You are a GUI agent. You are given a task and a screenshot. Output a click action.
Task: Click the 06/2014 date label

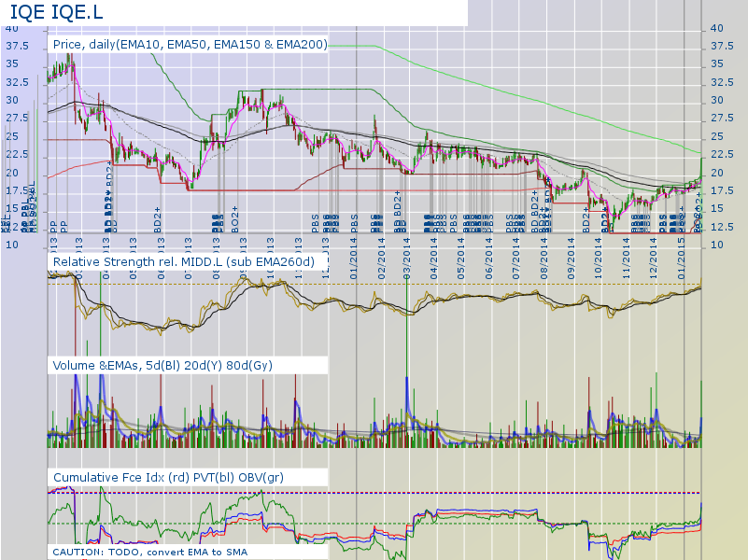(x=488, y=259)
